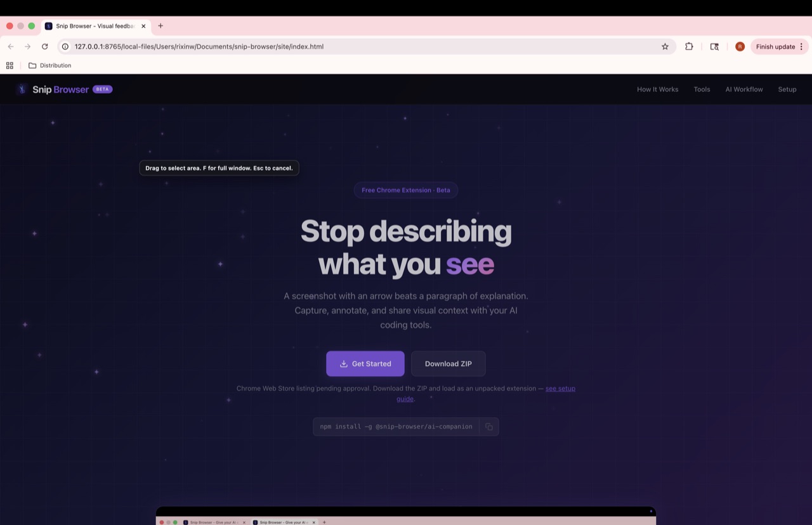Open the Extensions puzzle icon
This screenshot has height=525, width=812.
(x=689, y=46)
